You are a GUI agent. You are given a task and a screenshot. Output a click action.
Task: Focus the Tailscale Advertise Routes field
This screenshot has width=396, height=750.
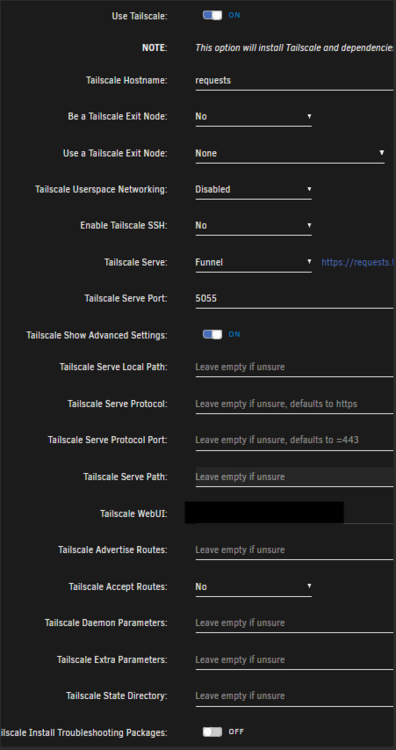coord(295,550)
